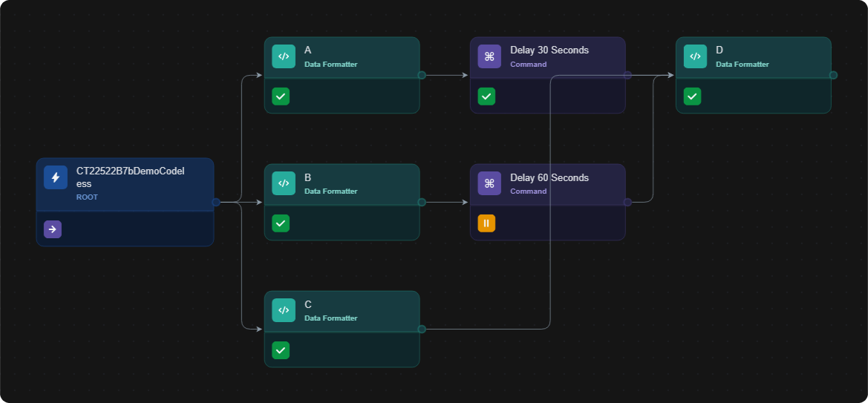Click the green checkmark status on node D

click(x=693, y=96)
